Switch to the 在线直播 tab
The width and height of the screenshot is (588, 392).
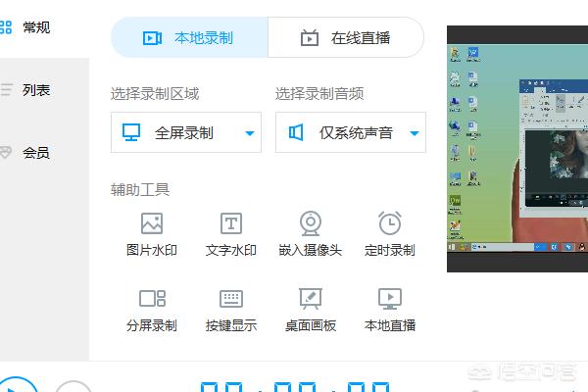coord(346,37)
